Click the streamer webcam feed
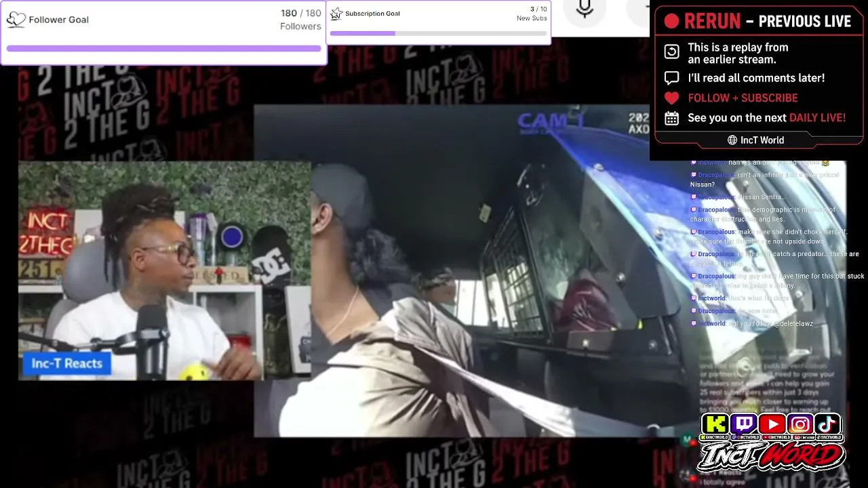The width and height of the screenshot is (868, 488). tap(164, 270)
